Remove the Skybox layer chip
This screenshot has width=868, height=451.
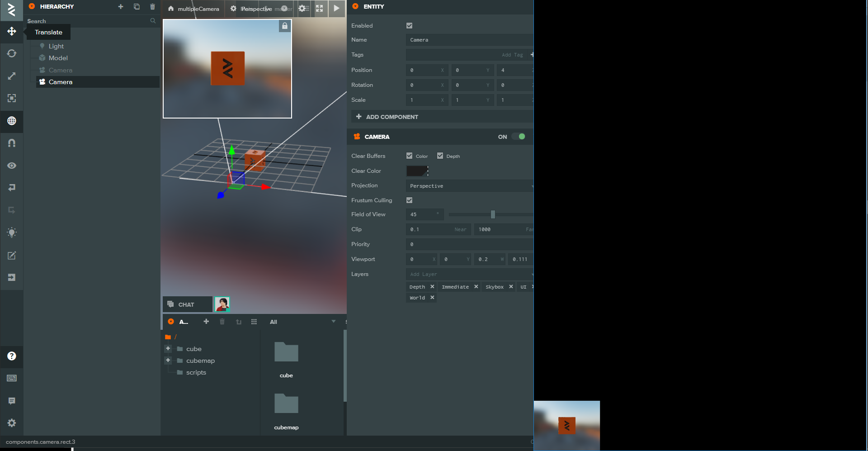(x=511, y=286)
